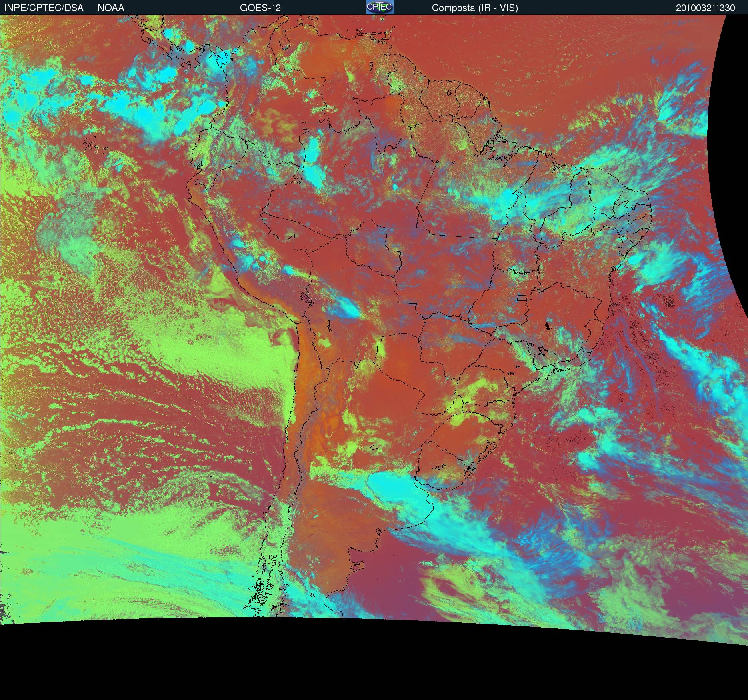Image resolution: width=748 pixels, height=700 pixels.
Task: Click the 201003211330 timestamp
Action: coord(706,8)
